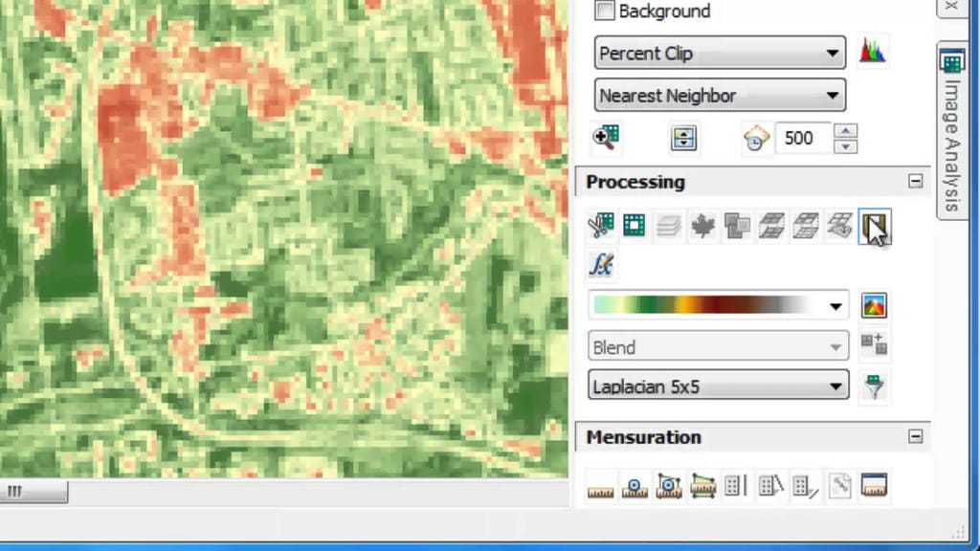980x551 pixels.
Task: Open the Swipe Layer tool
Action: [x=874, y=227]
